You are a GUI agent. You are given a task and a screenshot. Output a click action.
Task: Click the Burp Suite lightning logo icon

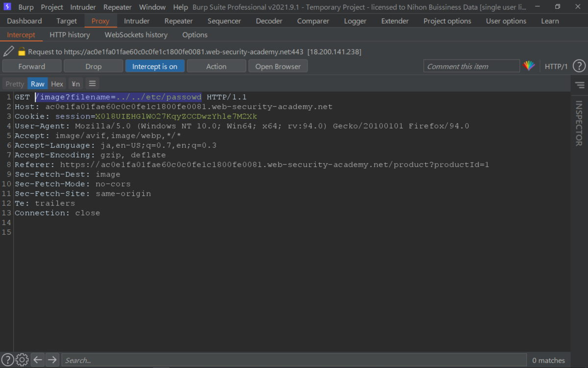point(7,7)
